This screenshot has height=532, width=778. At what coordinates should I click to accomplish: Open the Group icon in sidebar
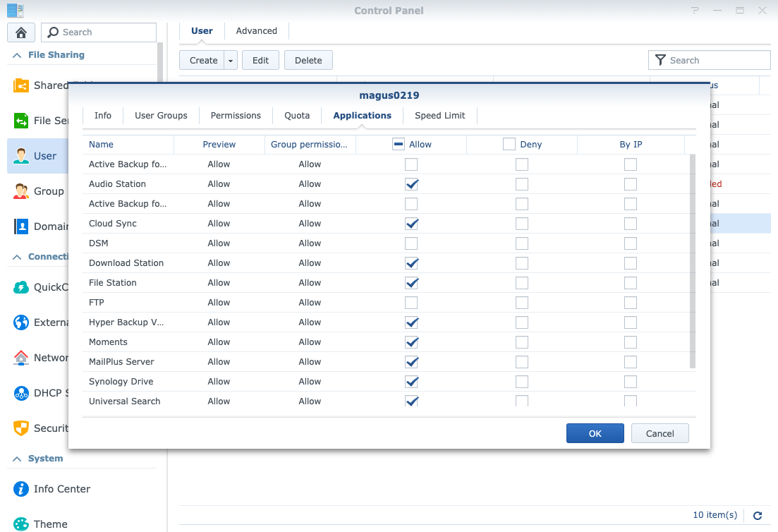pos(21,191)
